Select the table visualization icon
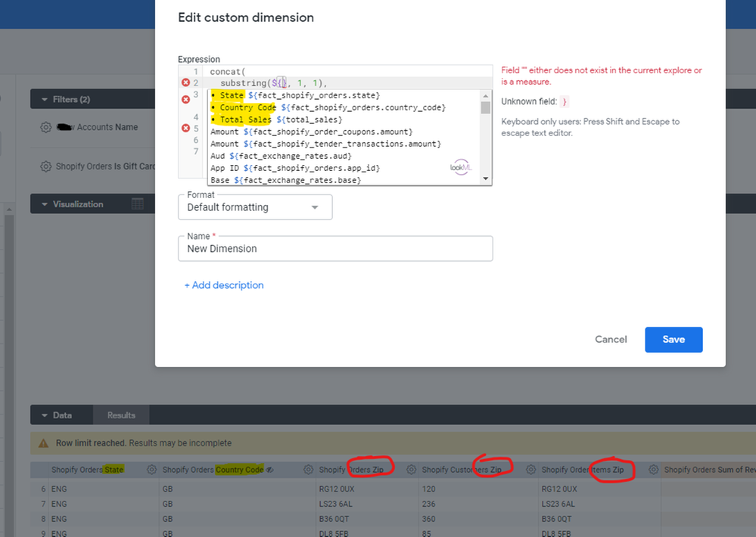Viewport: 756px width, 537px height. coord(138,204)
